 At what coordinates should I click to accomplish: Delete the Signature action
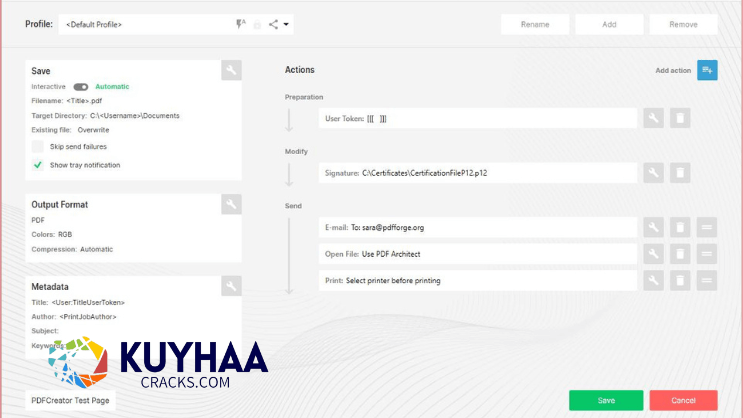(x=680, y=173)
